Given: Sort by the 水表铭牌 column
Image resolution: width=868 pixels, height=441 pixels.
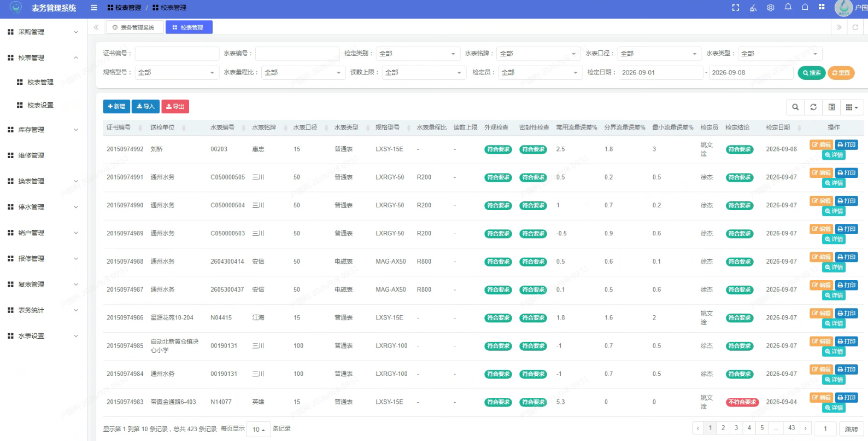Looking at the screenshot, I should [269, 127].
